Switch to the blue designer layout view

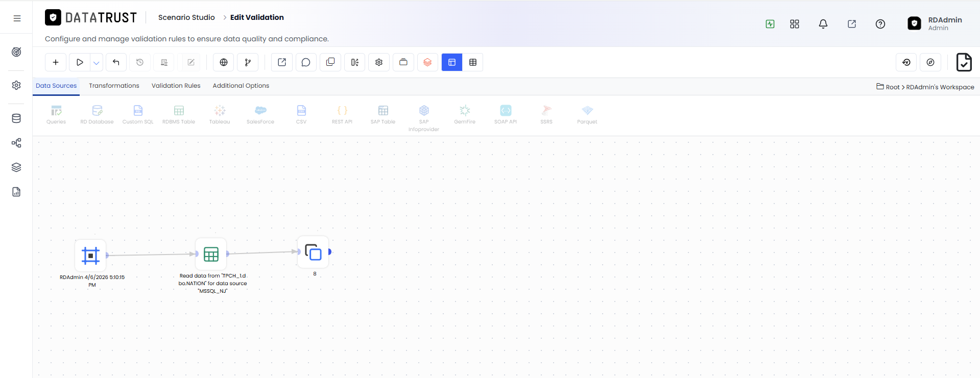pyautogui.click(x=452, y=62)
